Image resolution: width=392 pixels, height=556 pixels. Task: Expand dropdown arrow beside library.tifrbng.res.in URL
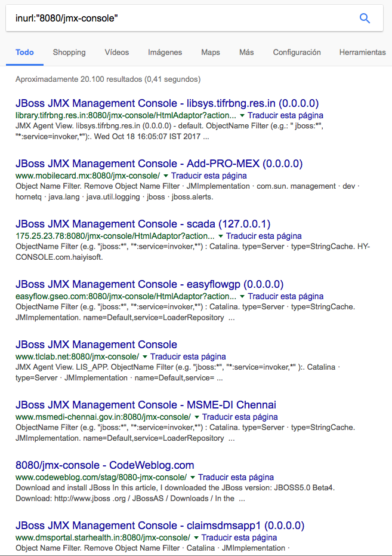coord(242,116)
